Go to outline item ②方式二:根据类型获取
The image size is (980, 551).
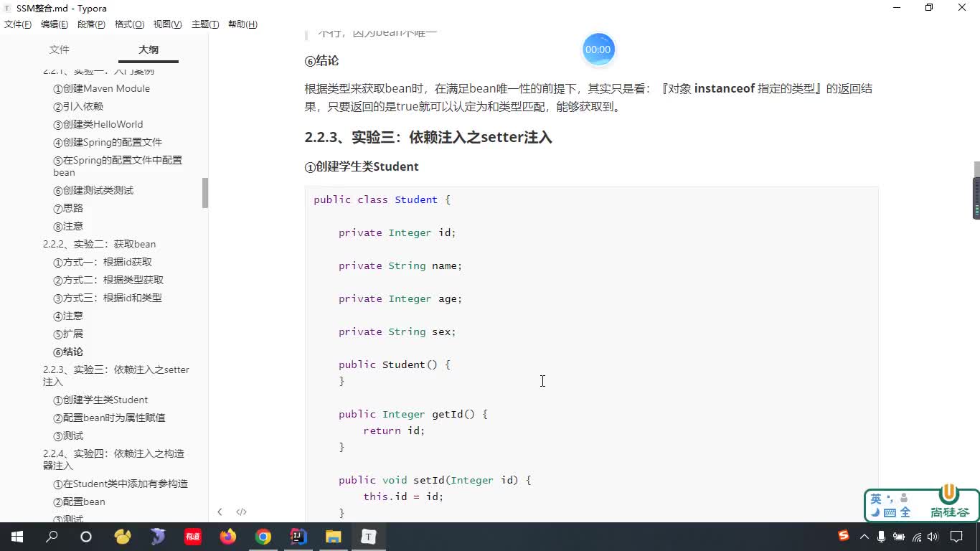pos(108,281)
